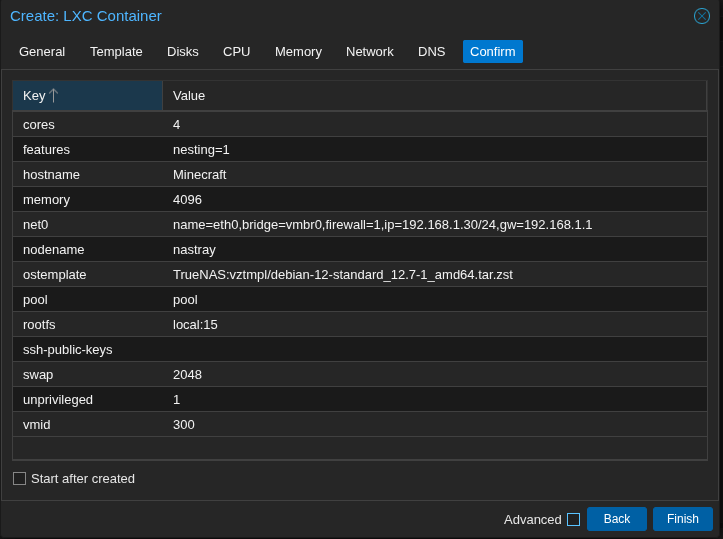This screenshot has height=539, width=723.
Task: Go to the Disks tab
Action: (x=183, y=52)
